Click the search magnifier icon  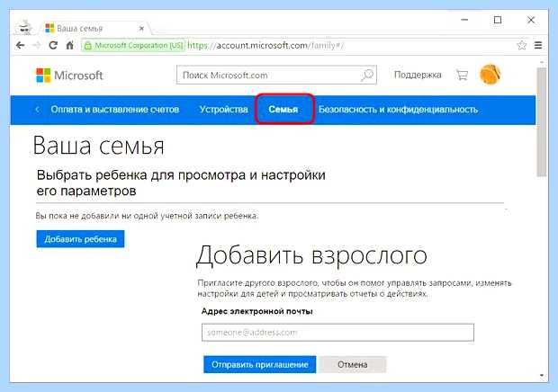pos(367,75)
